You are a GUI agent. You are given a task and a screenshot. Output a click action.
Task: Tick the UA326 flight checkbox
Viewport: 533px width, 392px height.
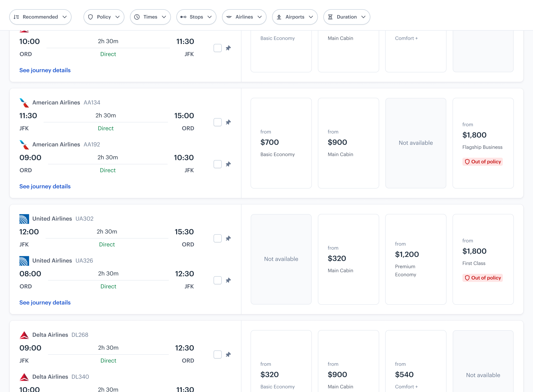(218, 280)
